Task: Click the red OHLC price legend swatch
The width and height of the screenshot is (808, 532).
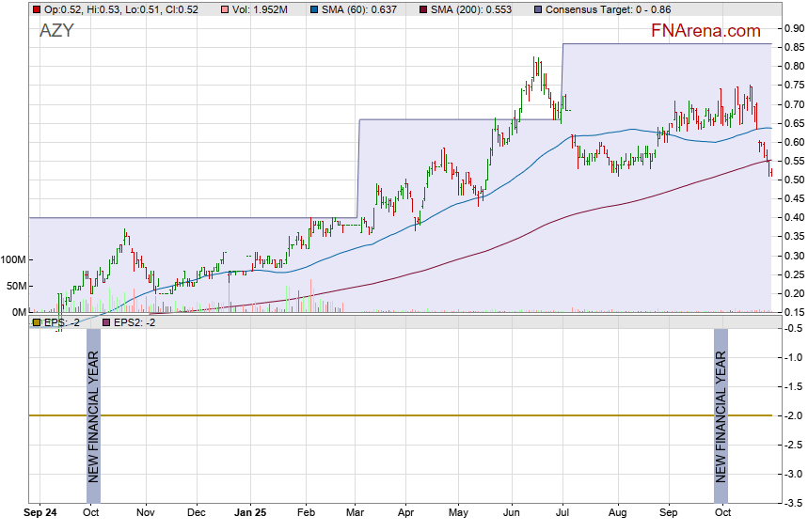Action: (x=36, y=9)
